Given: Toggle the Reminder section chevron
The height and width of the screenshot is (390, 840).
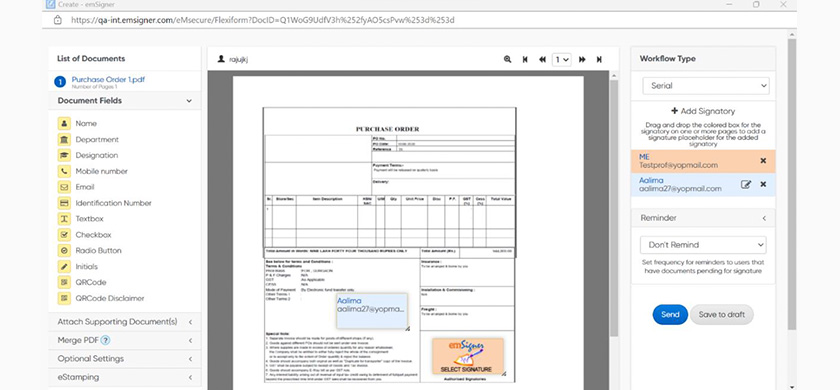Looking at the screenshot, I should [764, 218].
